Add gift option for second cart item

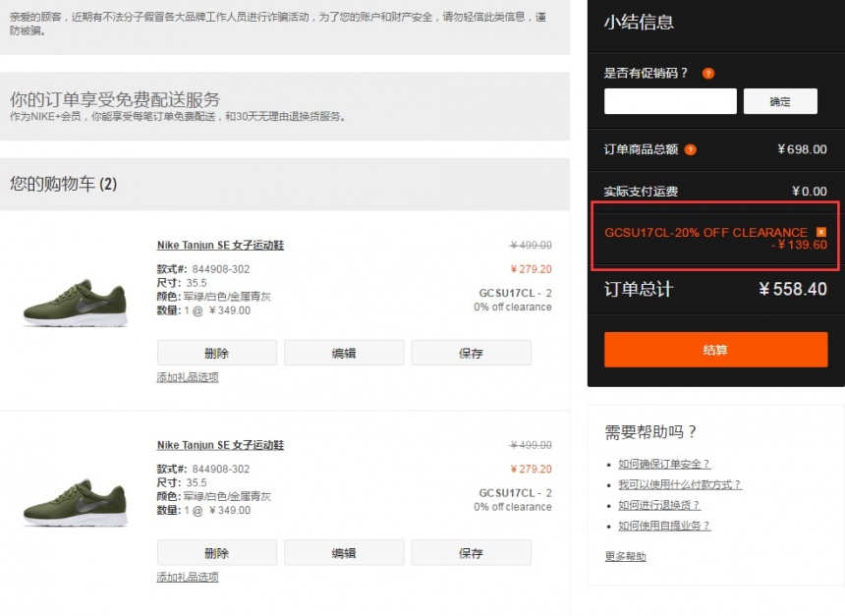[x=188, y=578]
